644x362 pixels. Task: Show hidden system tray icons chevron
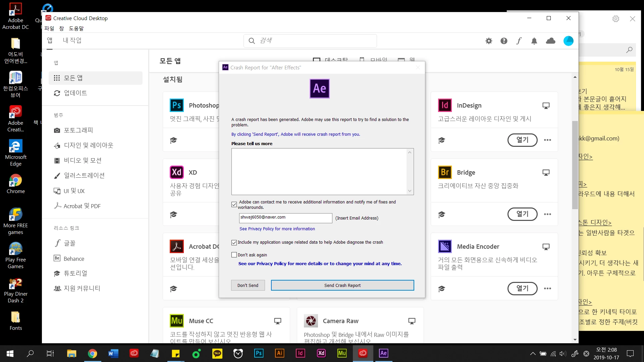coord(533,353)
